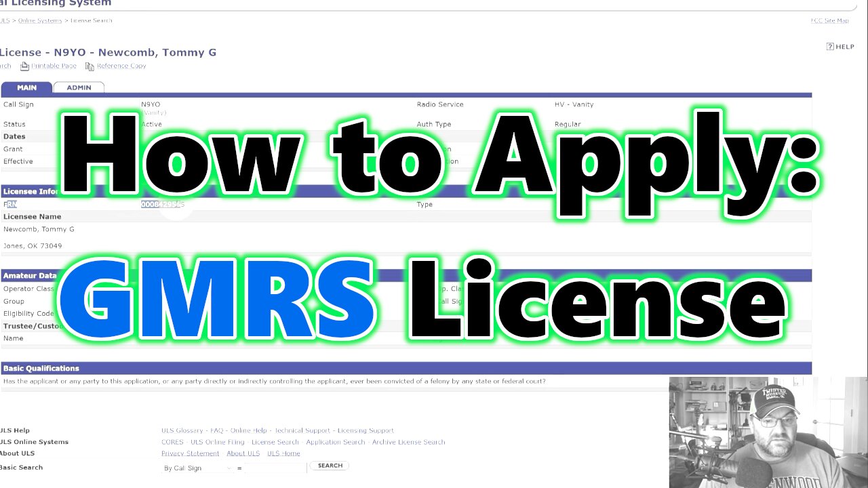The height and width of the screenshot is (488, 868).
Task: Click the Printable Page printer icon
Action: pos(25,66)
